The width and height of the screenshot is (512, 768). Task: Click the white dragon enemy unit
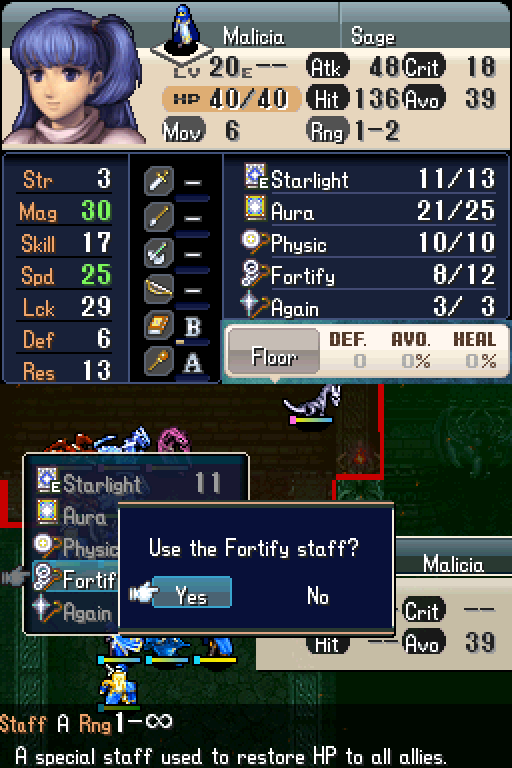[x=313, y=403]
